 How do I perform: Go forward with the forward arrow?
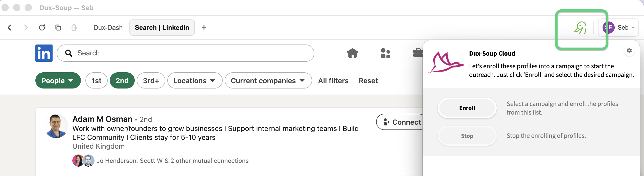click(x=26, y=28)
